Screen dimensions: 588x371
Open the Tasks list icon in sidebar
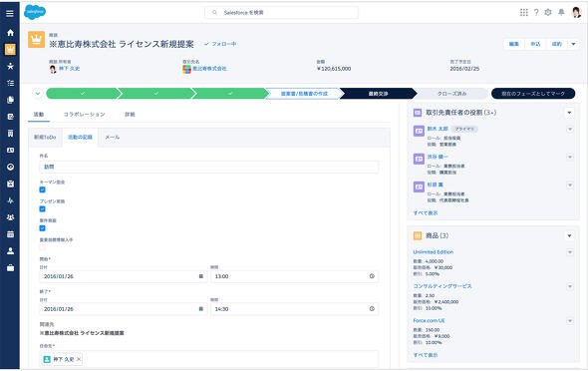(x=10, y=83)
